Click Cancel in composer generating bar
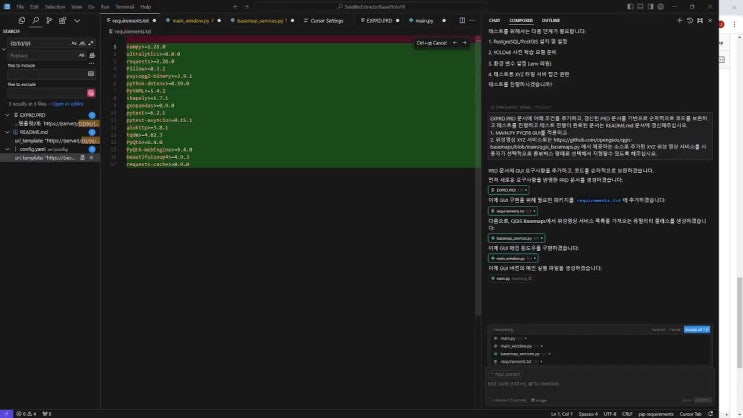This screenshot has width=743, height=418. click(x=674, y=330)
